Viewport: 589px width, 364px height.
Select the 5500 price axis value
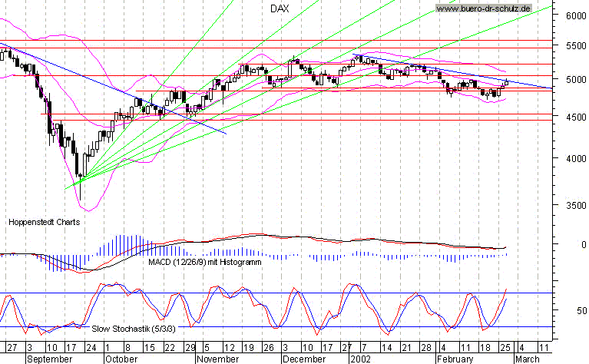576,46
